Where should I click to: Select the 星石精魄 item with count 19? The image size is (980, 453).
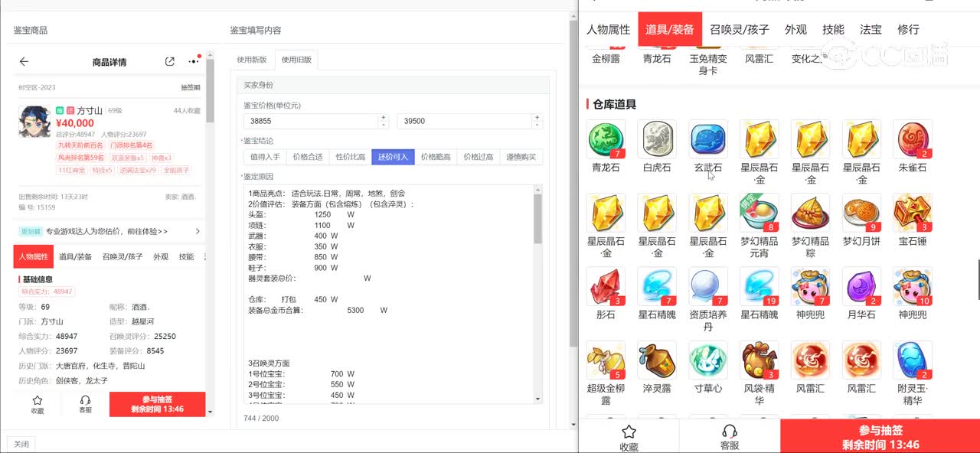pos(759,286)
